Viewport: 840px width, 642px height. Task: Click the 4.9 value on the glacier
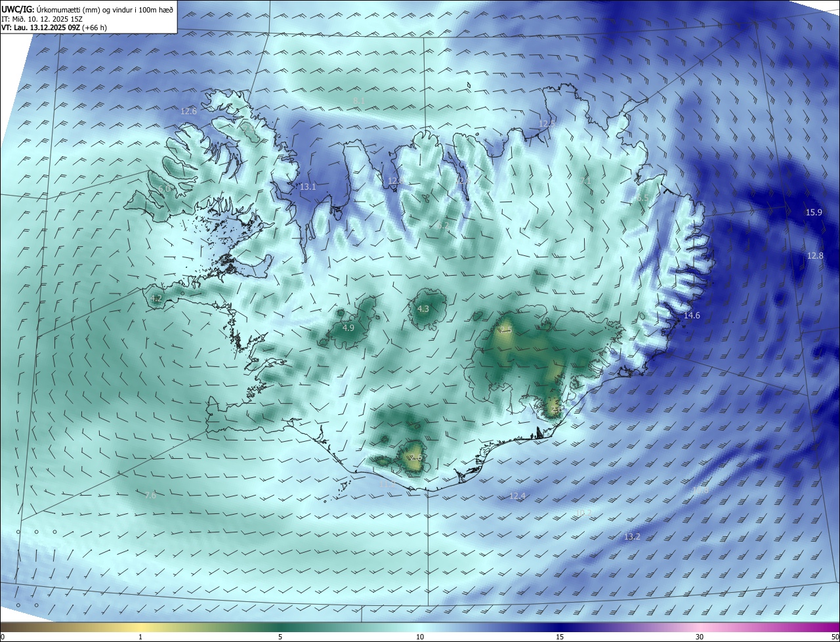[348, 328]
